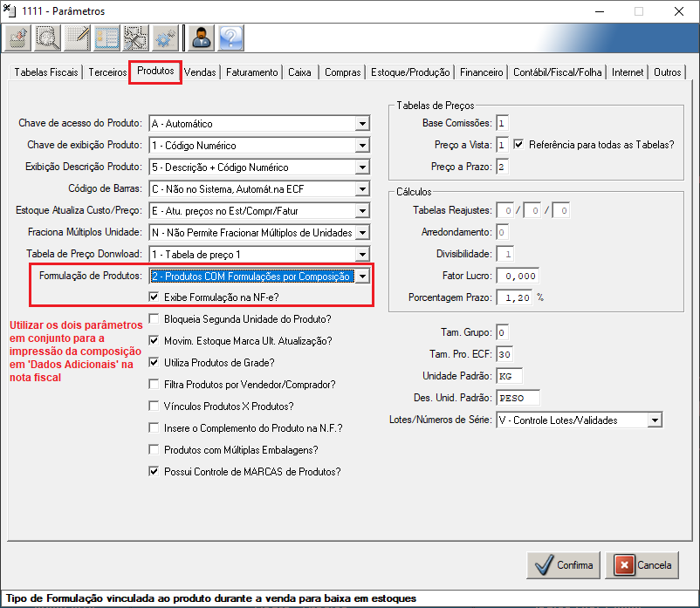700x608 pixels.
Task: Expand the Tabela de Preço Donwload dropdown
Action: pos(362,255)
